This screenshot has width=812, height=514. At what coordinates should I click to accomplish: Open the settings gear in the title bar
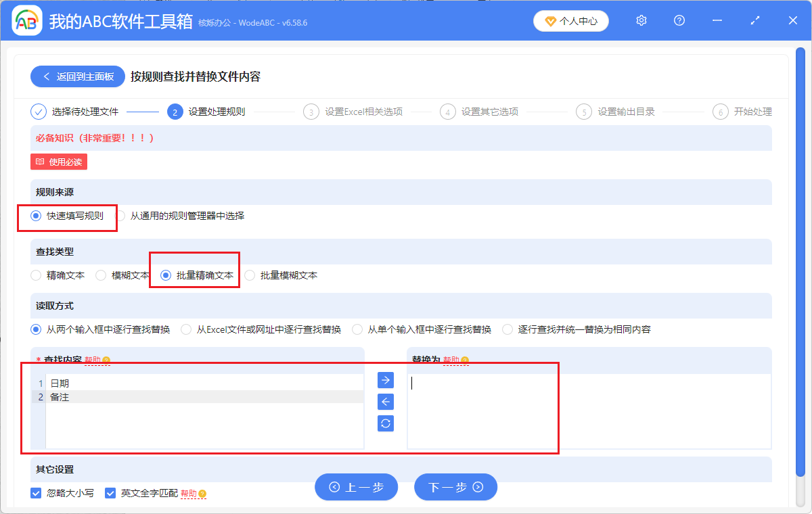pyautogui.click(x=641, y=20)
